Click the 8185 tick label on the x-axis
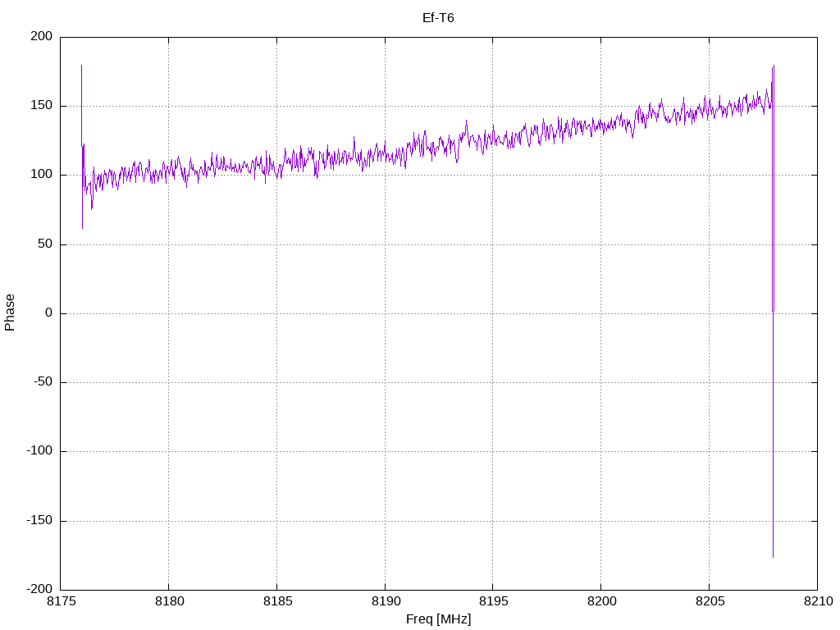This screenshot has width=840, height=630. tap(276, 601)
